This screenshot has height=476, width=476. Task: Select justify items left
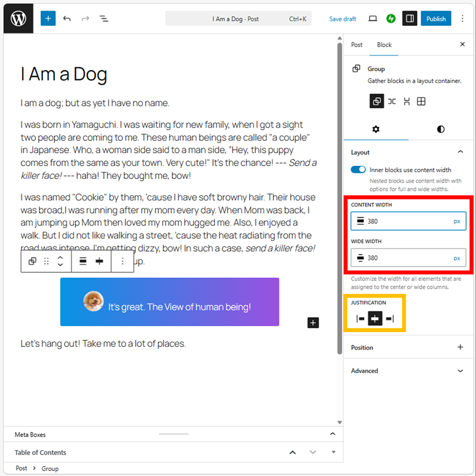(x=361, y=319)
